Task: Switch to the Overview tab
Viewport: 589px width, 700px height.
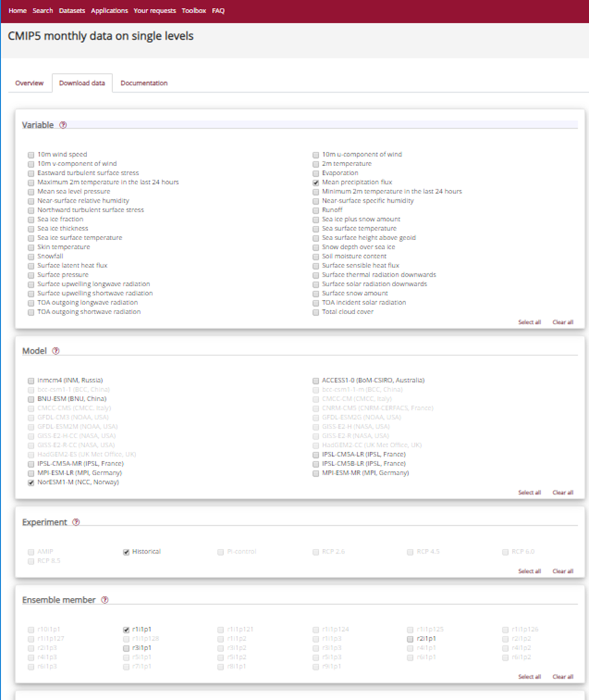Action: pyautogui.click(x=29, y=83)
